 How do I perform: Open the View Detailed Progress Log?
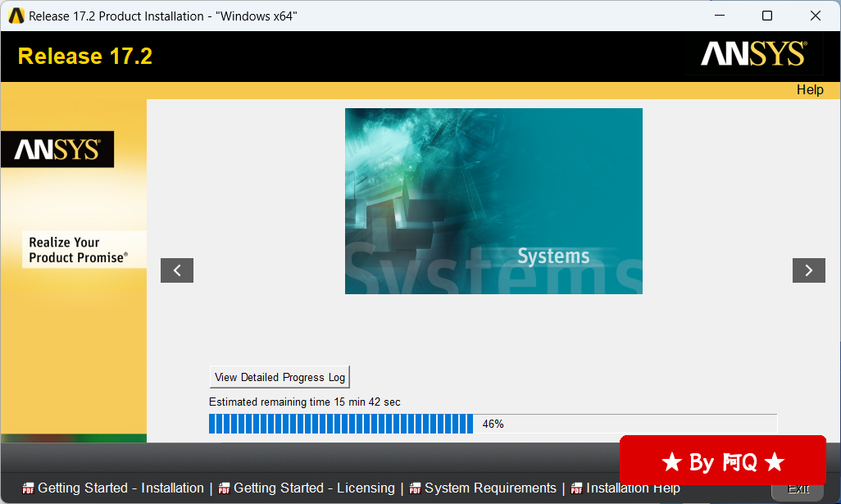point(280,377)
